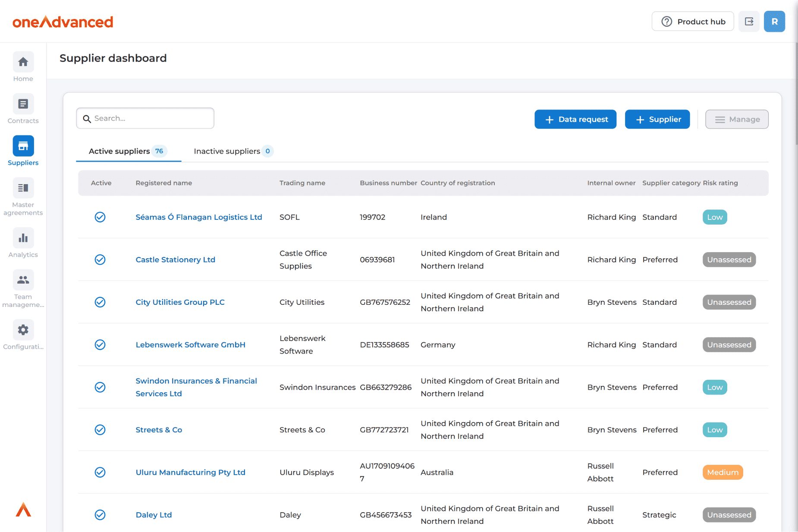The height and width of the screenshot is (532, 798).
Task: Click the Medium risk rating badge
Action: tap(723, 473)
